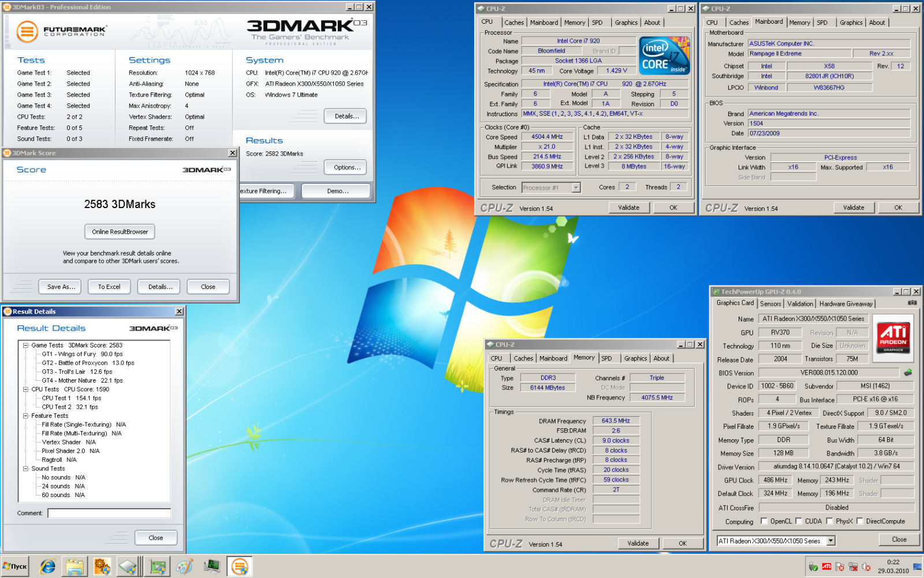Click the Intel Core i7 logo in CPU-Z
This screenshot has height=578, width=924.
(x=665, y=55)
